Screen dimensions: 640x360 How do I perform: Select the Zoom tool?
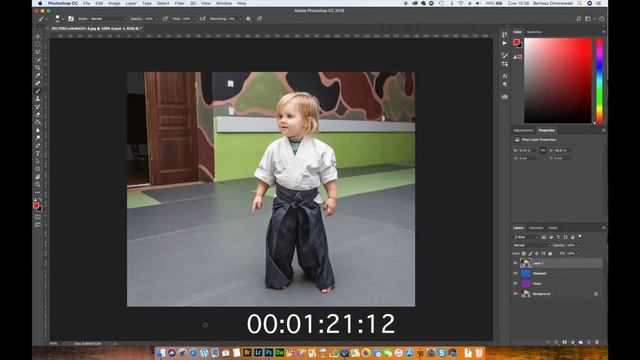pos(38,184)
